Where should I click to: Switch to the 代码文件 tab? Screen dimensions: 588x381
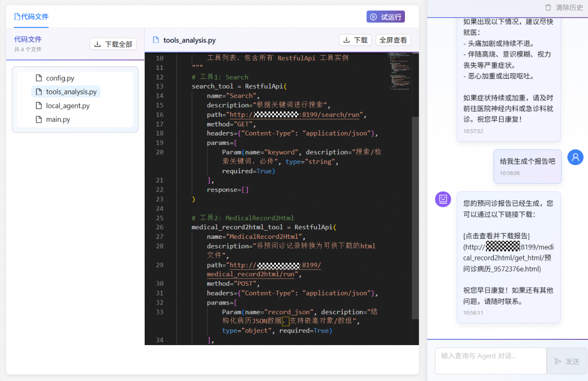point(31,17)
